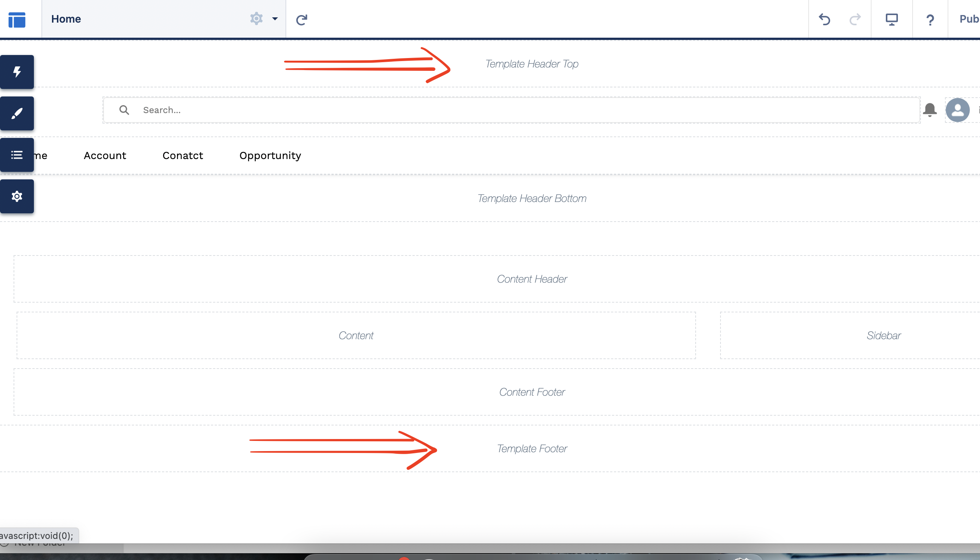Image resolution: width=980 pixels, height=560 pixels.
Task: Open the Page Structure list panel
Action: [17, 155]
